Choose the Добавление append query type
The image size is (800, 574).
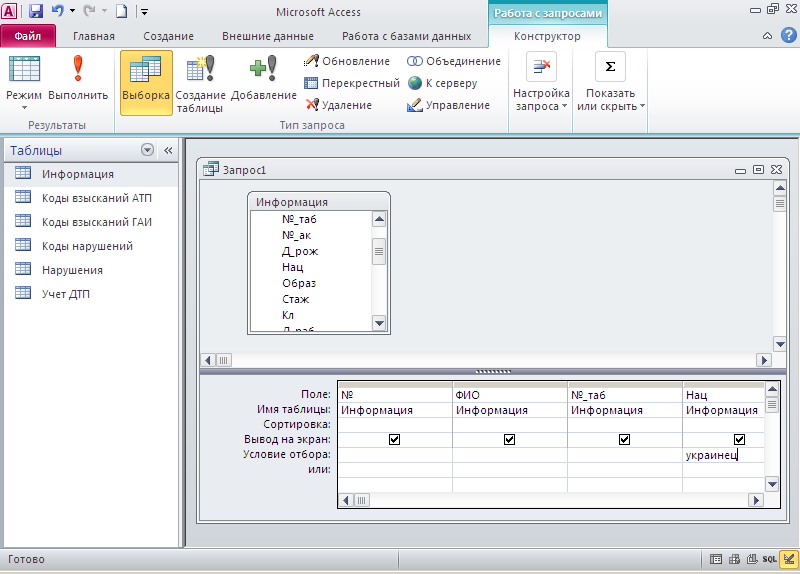point(264,77)
